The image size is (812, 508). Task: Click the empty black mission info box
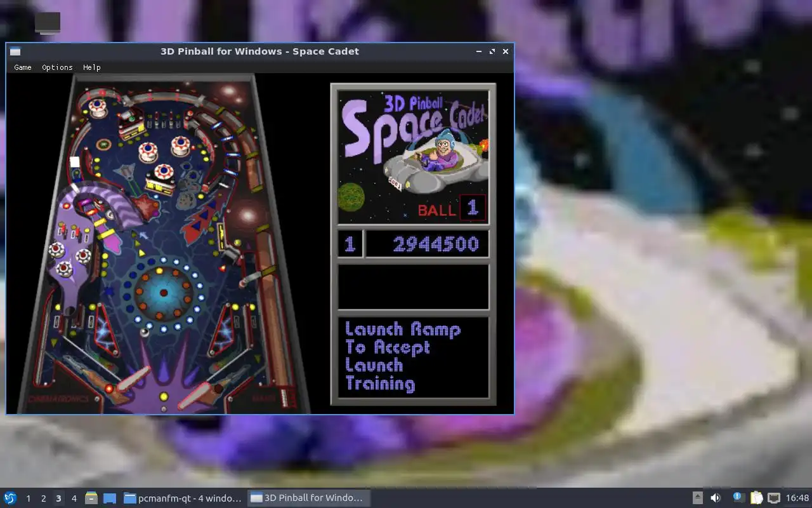pos(413,287)
